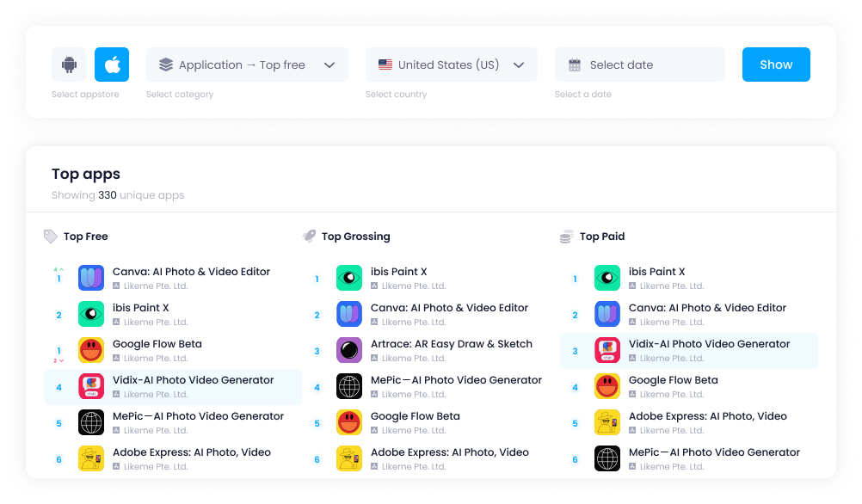This screenshot has width=862, height=504.
Task: Click rank change indicator beside Google Flow Beta, Top Free
Action: [x=58, y=360]
